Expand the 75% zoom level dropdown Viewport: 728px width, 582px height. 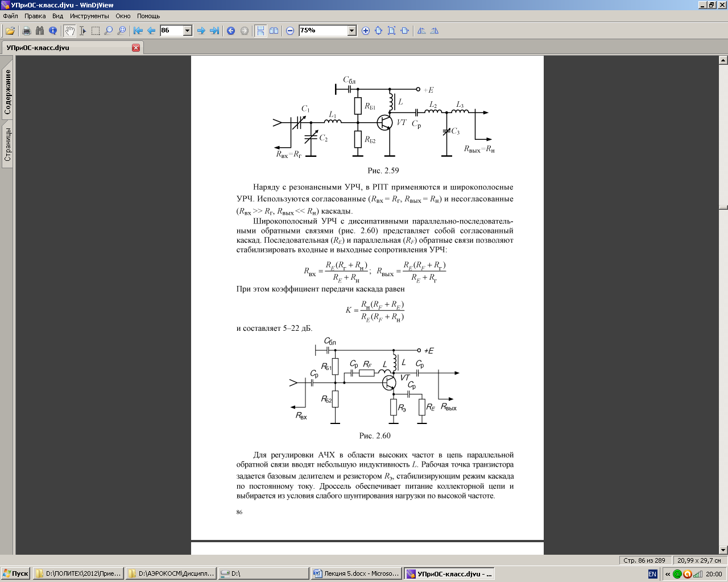point(351,31)
